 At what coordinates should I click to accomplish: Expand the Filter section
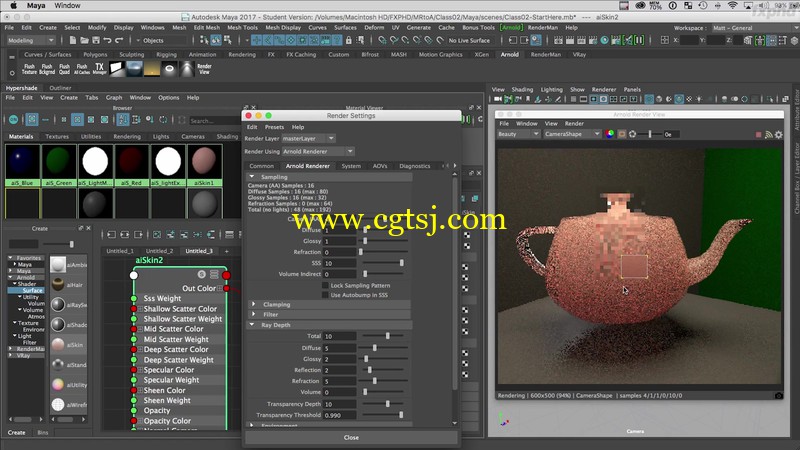[x=254, y=315]
